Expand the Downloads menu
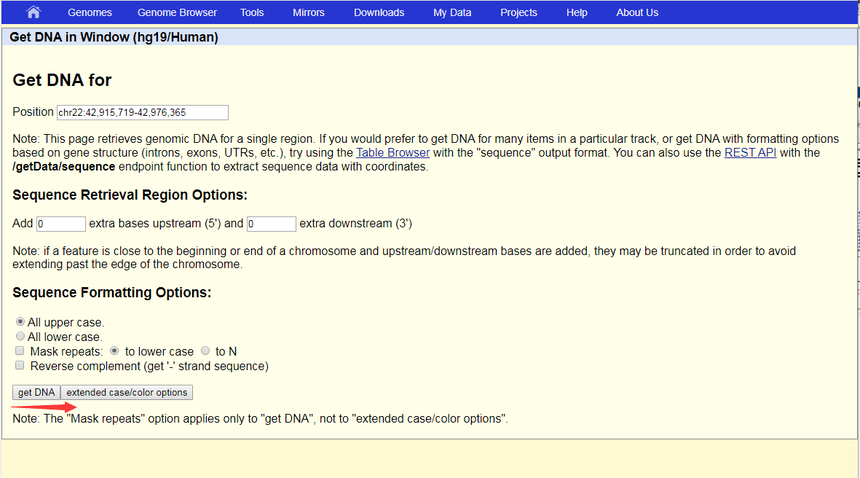The width and height of the screenshot is (860, 478). (379, 13)
